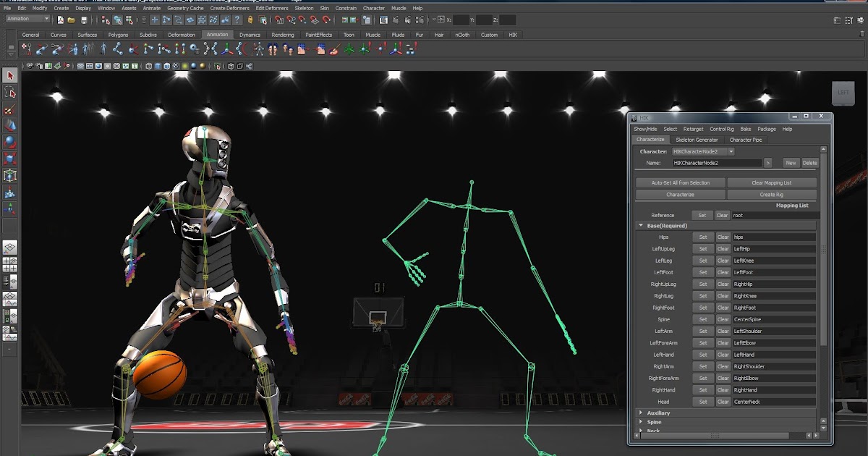868x456 pixels.
Task: Click the save scene disk icon
Action: point(83,20)
